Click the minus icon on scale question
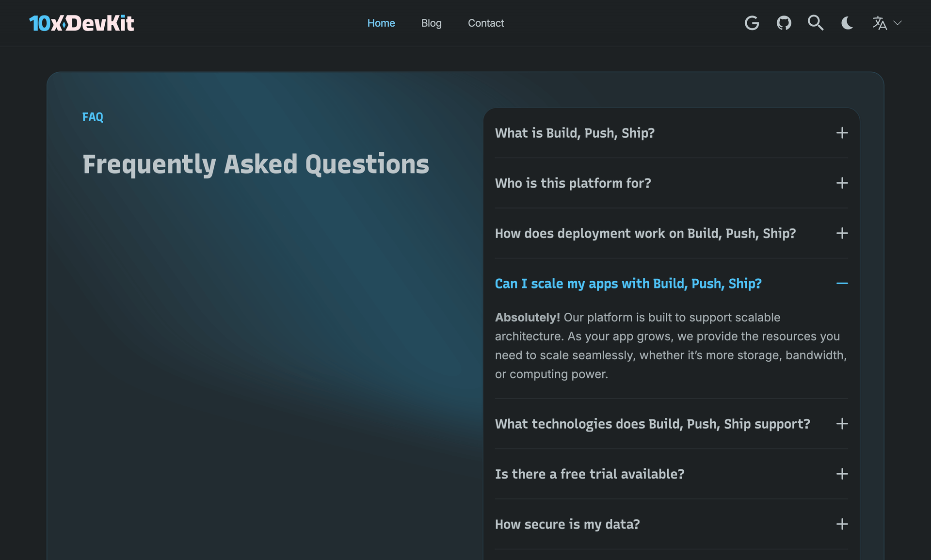931x560 pixels. (x=842, y=283)
